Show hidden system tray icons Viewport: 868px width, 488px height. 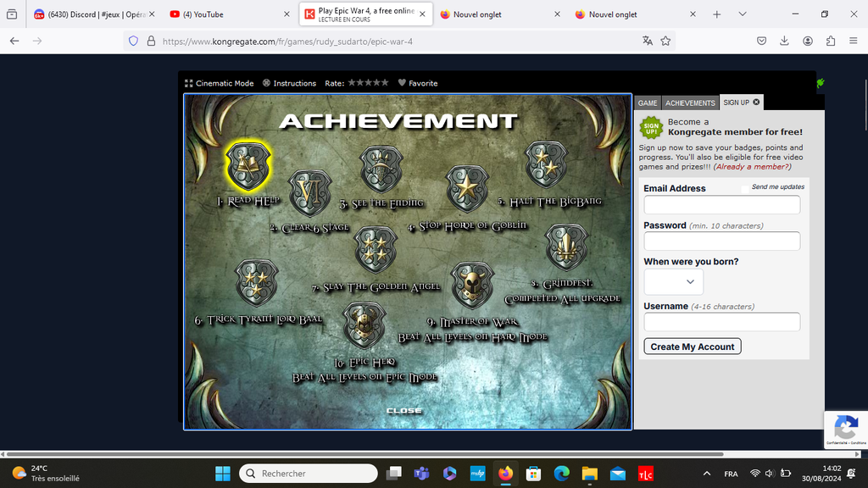pos(707,474)
